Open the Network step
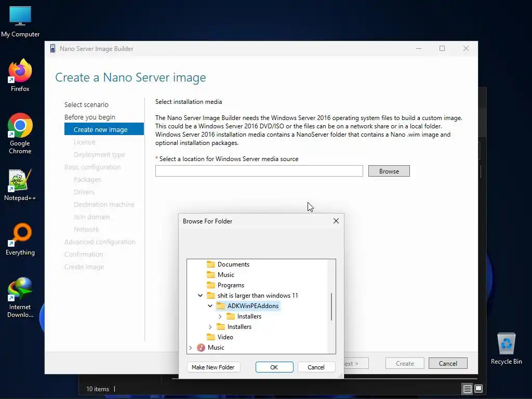The width and height of the screenshot is (532, 399). click(86, 229)
